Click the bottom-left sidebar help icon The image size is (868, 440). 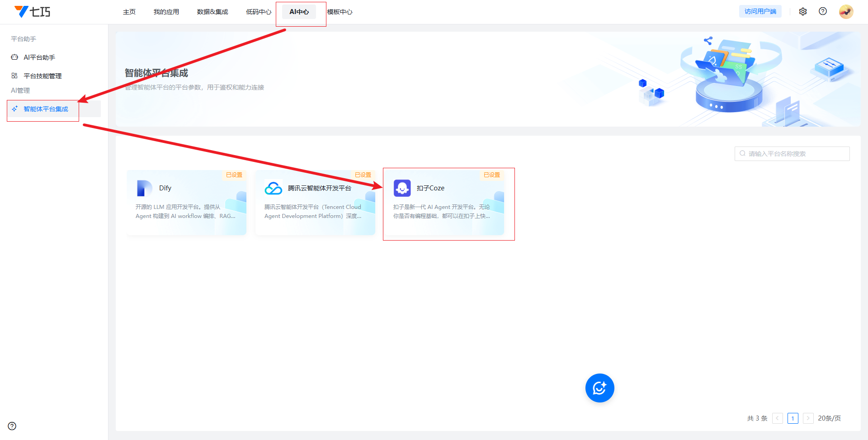click(12, 426)
